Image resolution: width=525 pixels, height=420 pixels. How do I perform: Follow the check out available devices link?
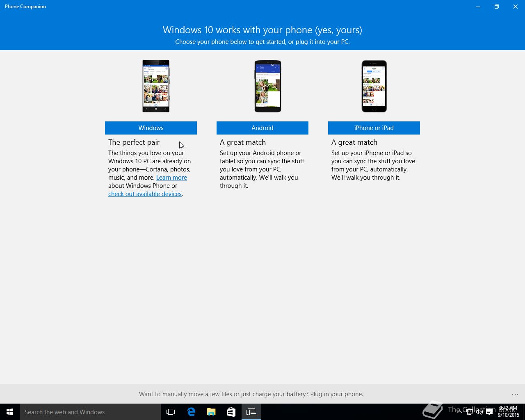(x=145, y=194)
